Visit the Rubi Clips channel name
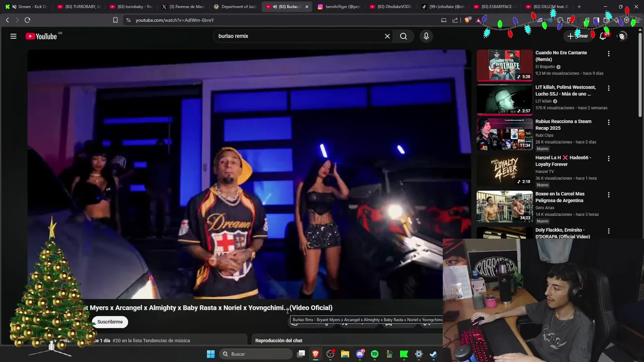This screenshot has width=644, height=362. click(x=544, y=135)
